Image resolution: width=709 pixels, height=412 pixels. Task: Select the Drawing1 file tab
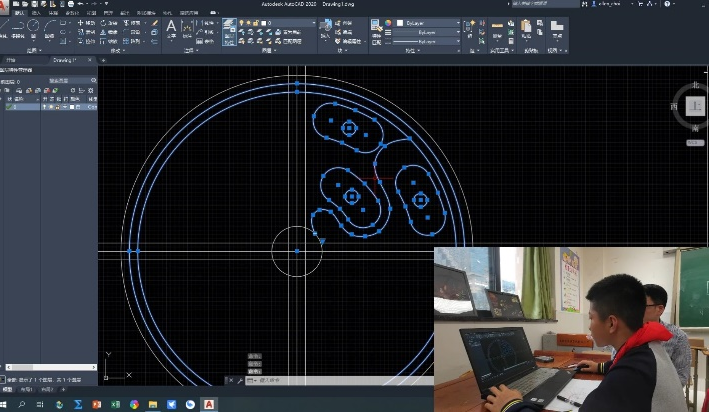(x=65, y=60)
